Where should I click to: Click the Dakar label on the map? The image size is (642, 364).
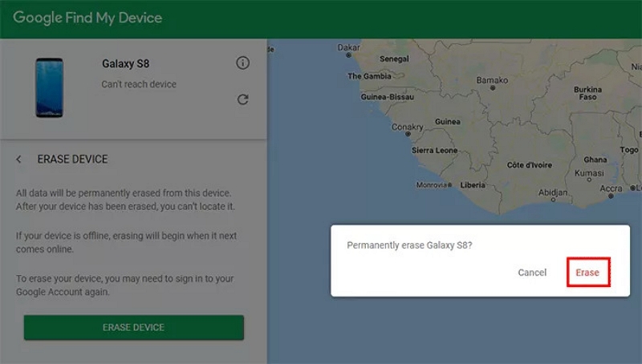tap(348, 48)
